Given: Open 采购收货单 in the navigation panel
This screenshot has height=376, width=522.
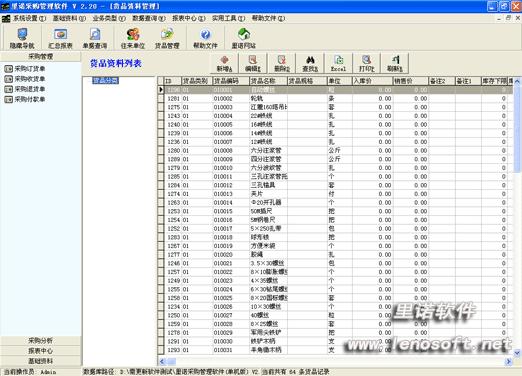Looking at the screenshot, I should [x=25, y=79].
